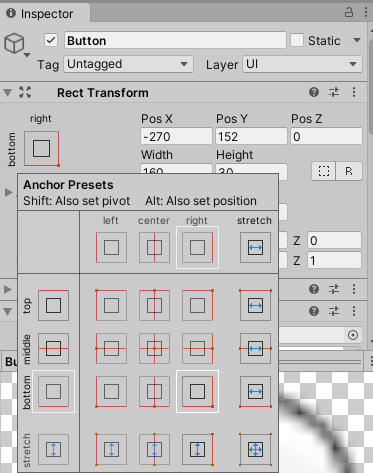373x473 pixels.
Task: Choose the center column-only anchor preset
Action: 154,247
